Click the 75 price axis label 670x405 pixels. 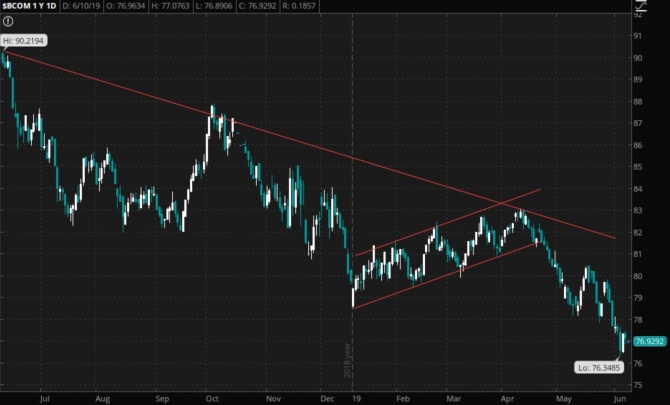coord(638,385)
